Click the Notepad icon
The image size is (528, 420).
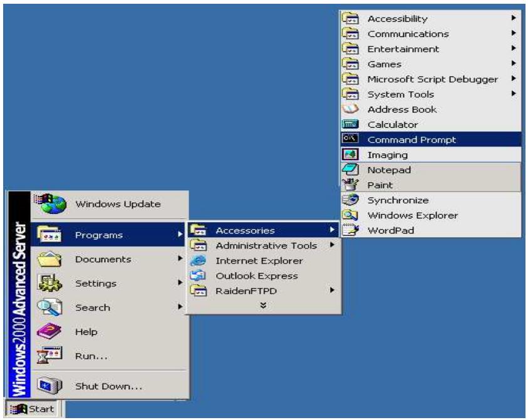(350, 170)
